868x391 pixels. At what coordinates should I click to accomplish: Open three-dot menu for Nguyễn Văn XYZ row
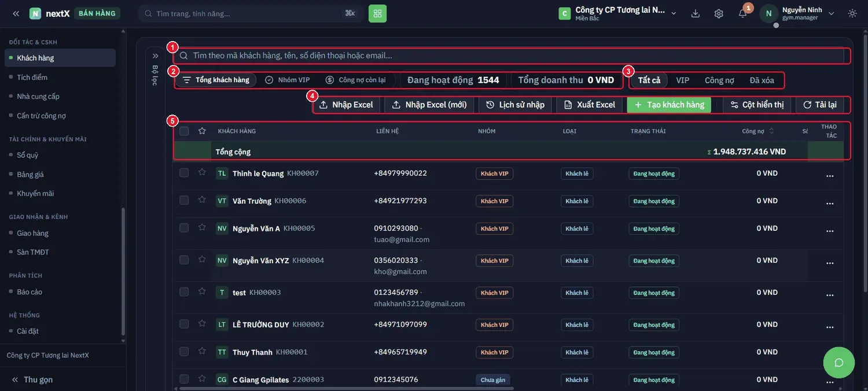click(830, 262)
